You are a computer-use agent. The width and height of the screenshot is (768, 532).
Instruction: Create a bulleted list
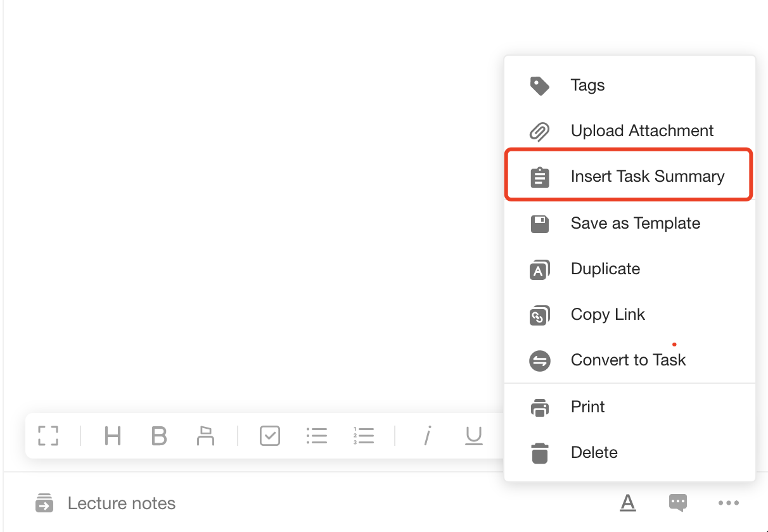point(317,436)
